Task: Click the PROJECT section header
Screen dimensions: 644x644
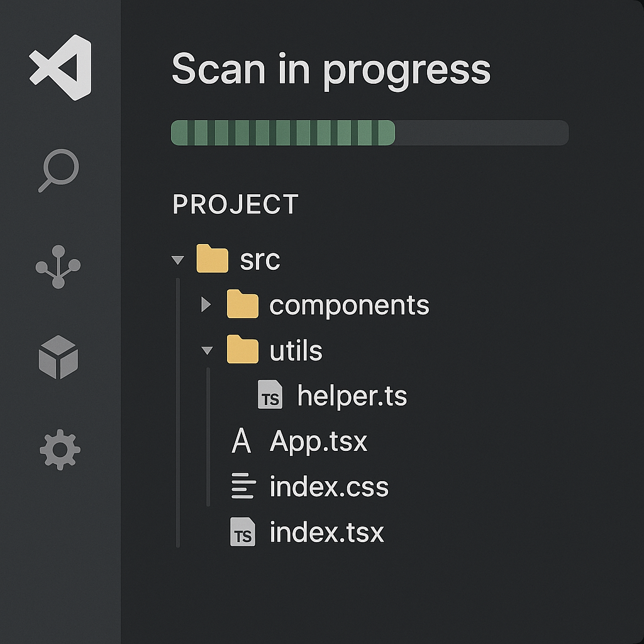Action: (x=235, y=204)
